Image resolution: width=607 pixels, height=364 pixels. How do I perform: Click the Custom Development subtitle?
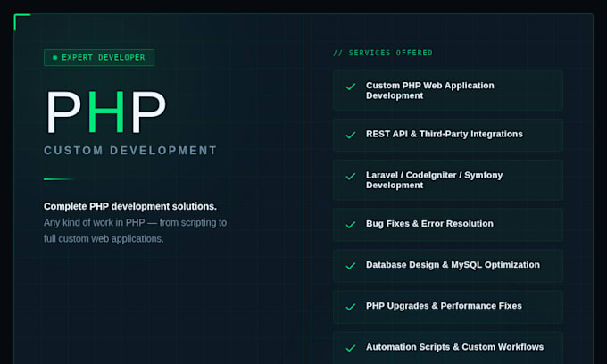coord(130,151)
